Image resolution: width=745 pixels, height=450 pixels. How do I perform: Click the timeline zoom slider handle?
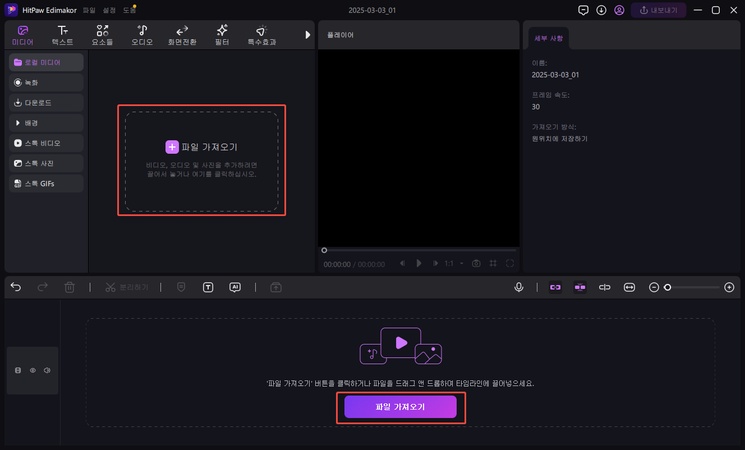tap(668, 287)
